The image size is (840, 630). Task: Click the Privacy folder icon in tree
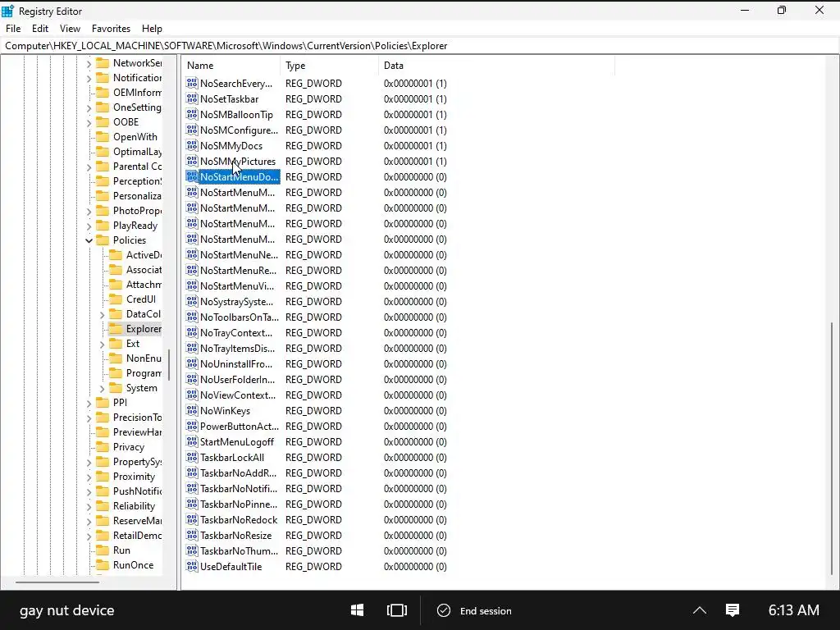pos(103,447)
